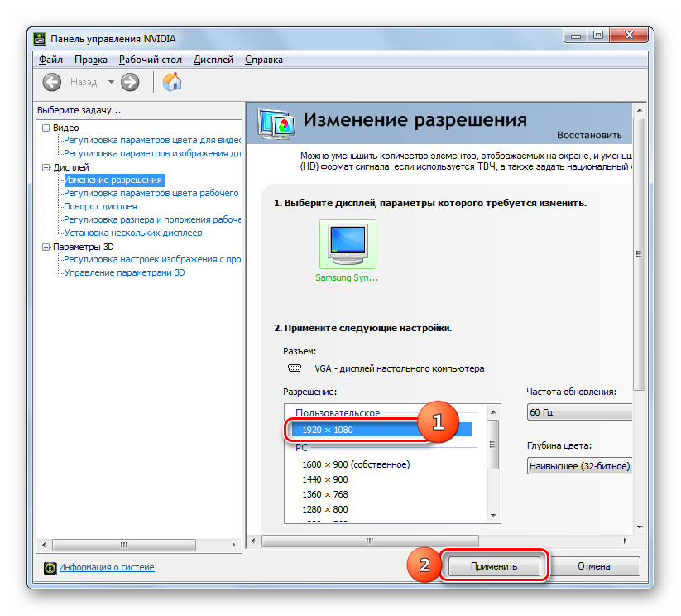Click the Forward arrow icon

point(130,82)
